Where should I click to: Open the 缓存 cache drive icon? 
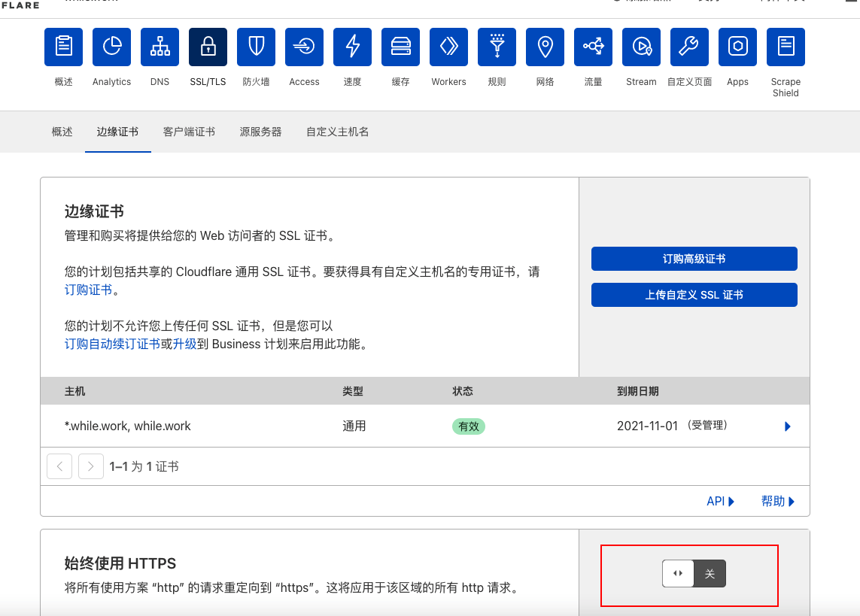click(x=400, y=47)
